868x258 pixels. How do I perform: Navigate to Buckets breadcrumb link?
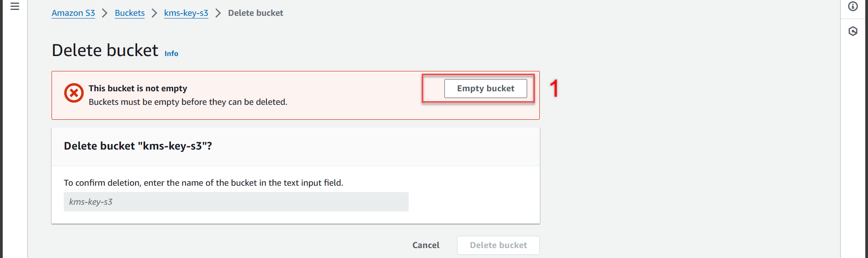pyautogui.click(x=130, y=13)
